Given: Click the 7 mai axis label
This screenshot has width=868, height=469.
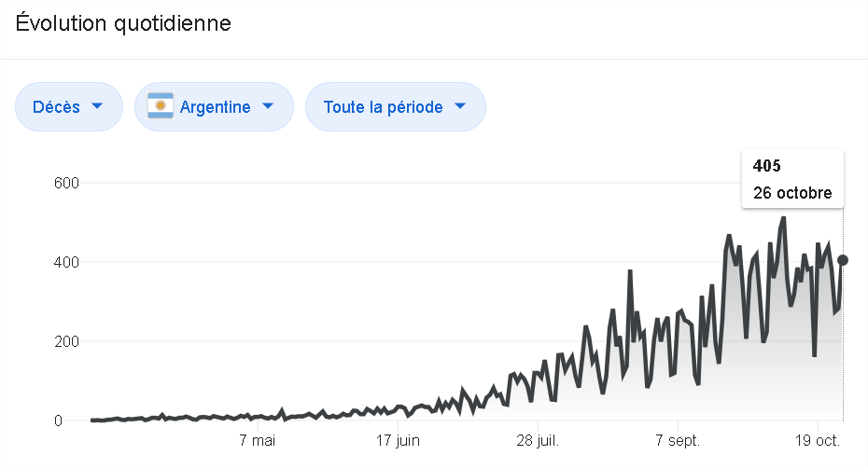Looking at the screenshot, I should (x=258, y=439).
